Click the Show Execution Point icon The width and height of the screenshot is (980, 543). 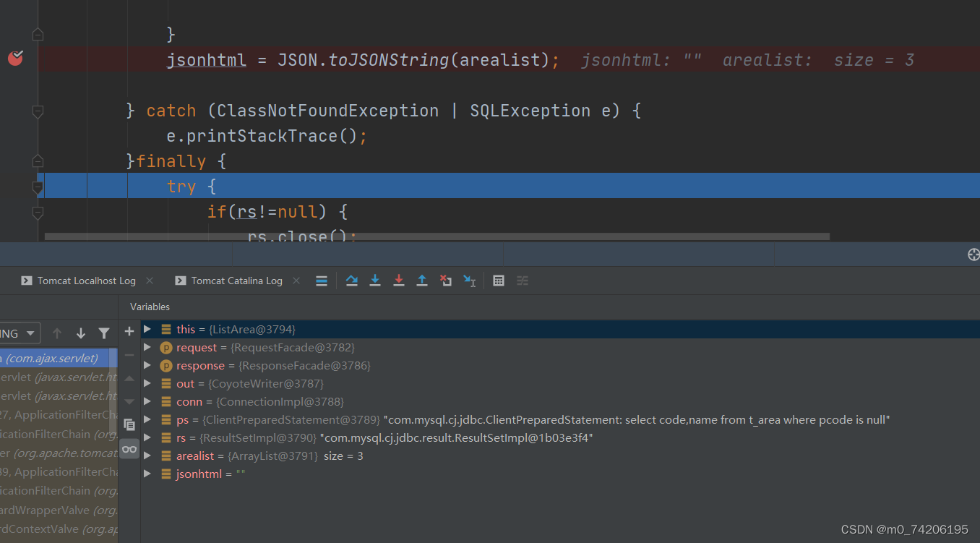pyautogui.click(x=322, y=281)
